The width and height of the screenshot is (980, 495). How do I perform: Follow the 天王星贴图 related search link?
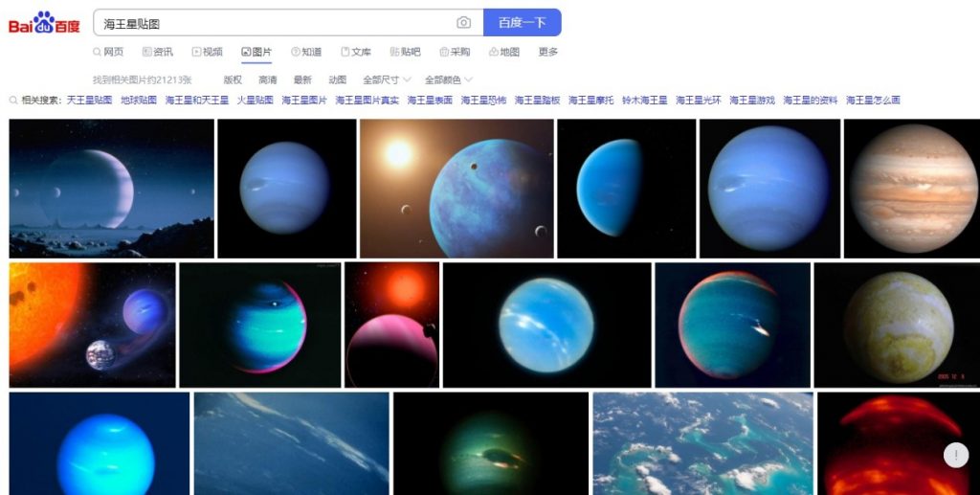pos(89,100)
